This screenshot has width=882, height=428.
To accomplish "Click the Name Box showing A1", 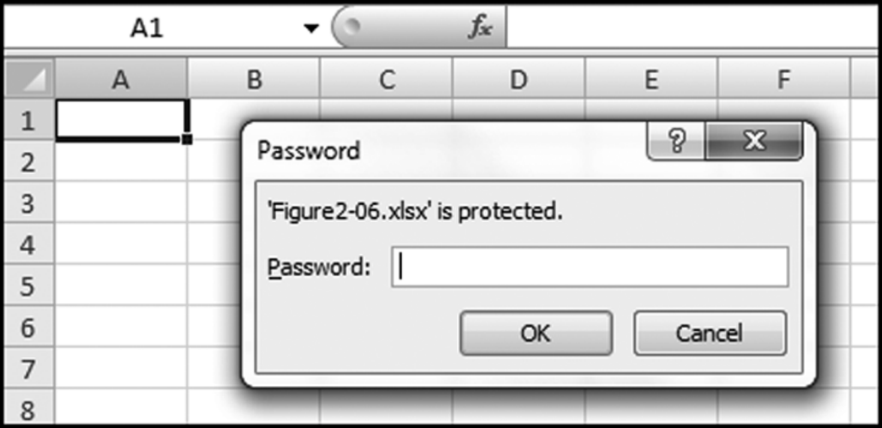I will 150,29.
